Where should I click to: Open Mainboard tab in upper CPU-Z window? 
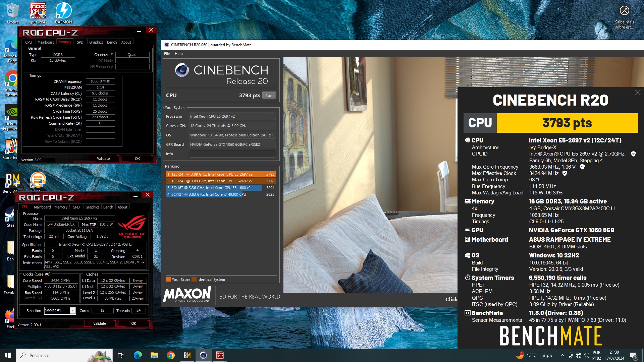coord(46,42)
